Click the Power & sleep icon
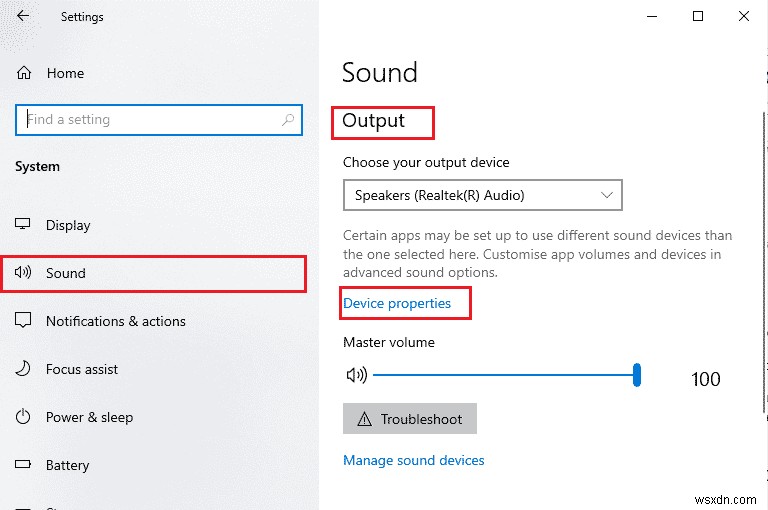This screenshot has width=768, height=510. click(x=24, y=417)
